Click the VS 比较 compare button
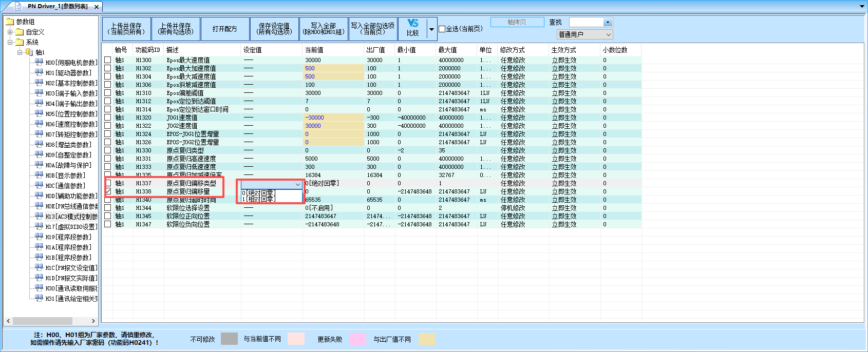 click(x=412, y=28)
